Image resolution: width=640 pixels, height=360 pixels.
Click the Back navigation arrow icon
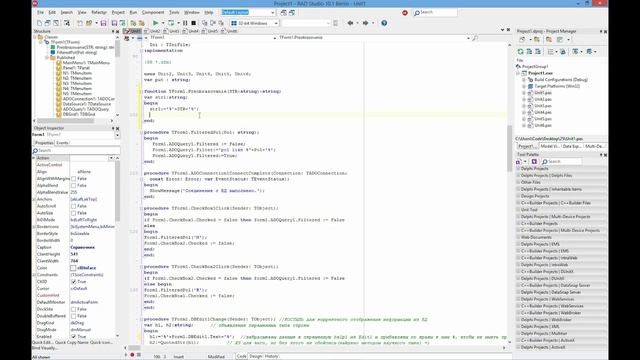click(x=350, y=23)
